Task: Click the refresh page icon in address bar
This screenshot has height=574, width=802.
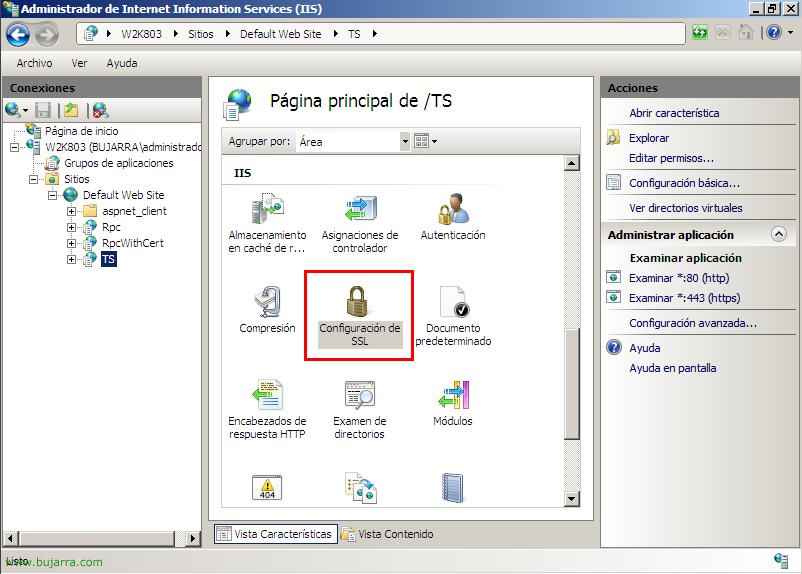Action: pyautogui.click(x=700, y=33)
